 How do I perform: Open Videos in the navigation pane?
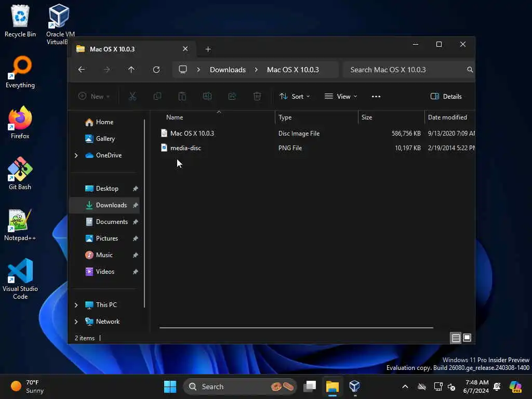(104, 272)
